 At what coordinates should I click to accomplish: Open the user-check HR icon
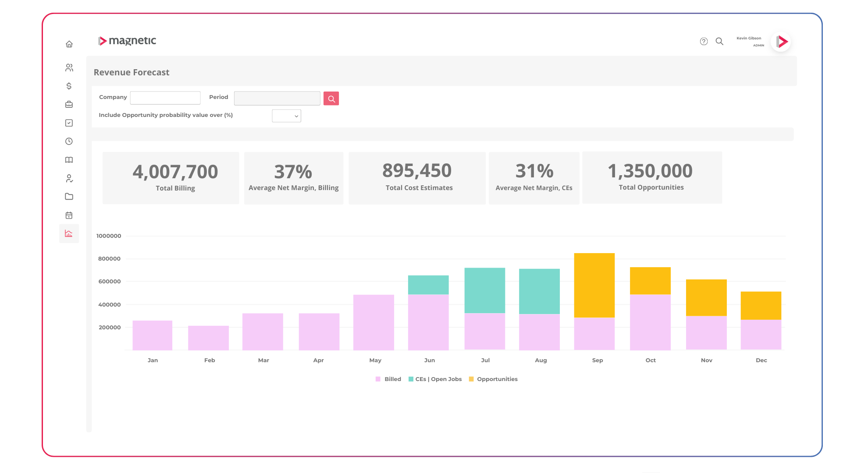click(x=69, y=178)
